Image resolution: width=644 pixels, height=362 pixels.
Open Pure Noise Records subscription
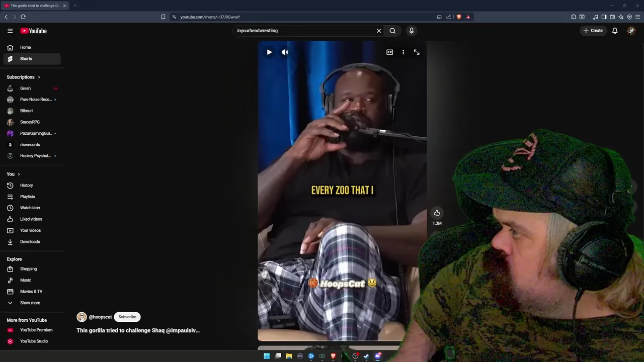click(x=32, y=100)
